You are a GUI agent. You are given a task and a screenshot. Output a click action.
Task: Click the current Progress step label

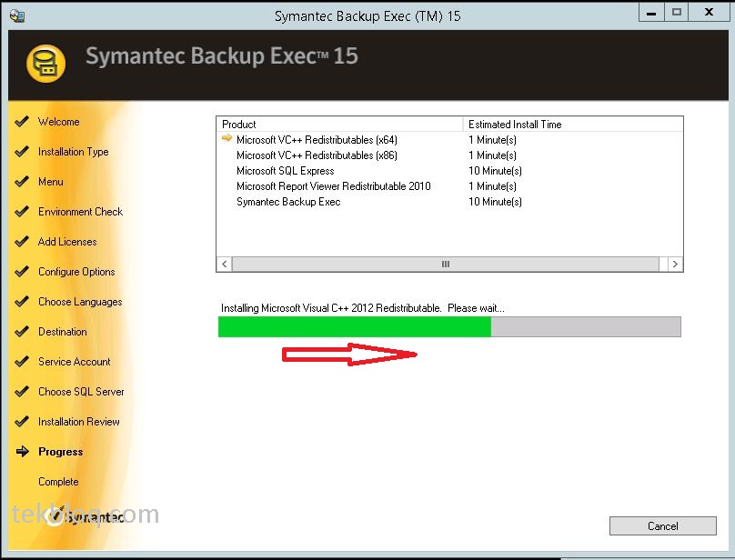(60, 452)
